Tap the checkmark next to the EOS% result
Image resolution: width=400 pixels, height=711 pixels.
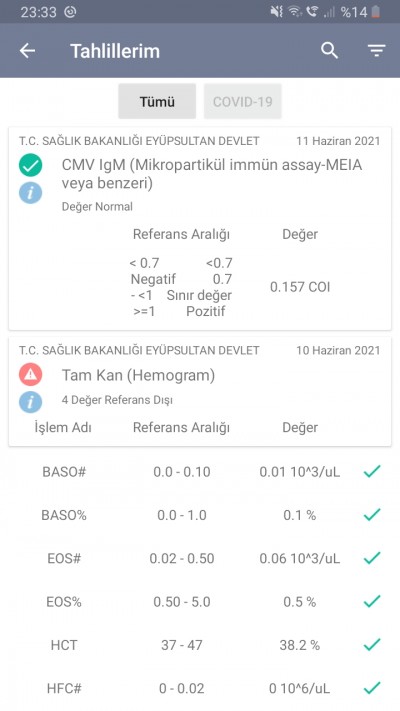pyautogui.click(x=372, y=602)
